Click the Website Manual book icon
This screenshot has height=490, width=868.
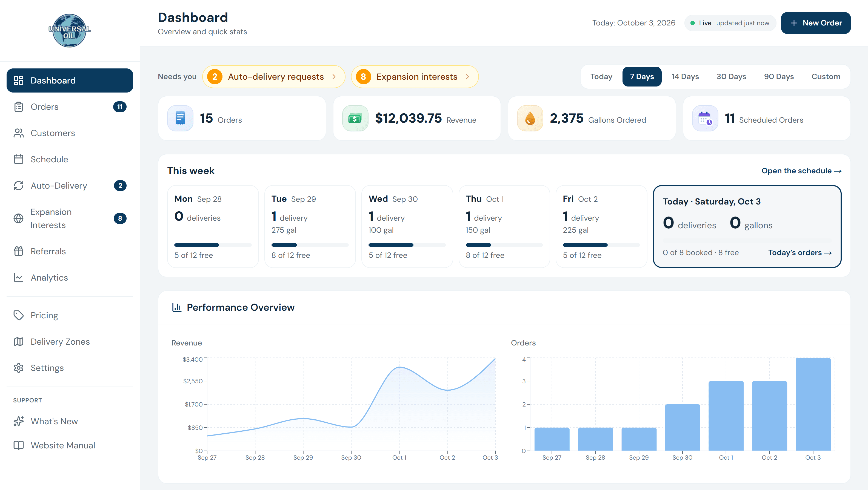[x=19, y=445]
